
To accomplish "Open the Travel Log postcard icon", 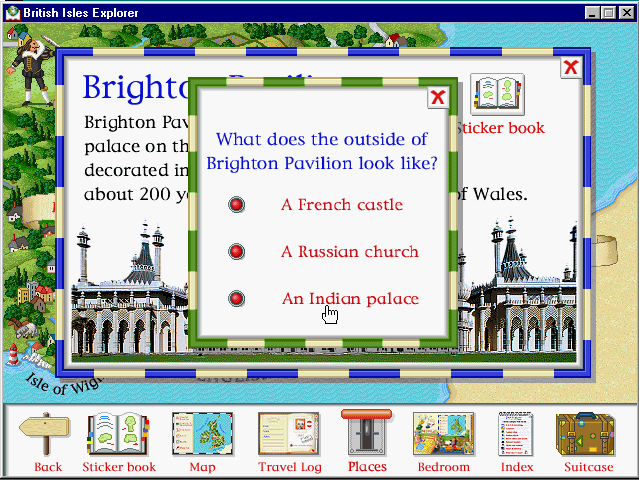I will click(x=289, y=434).
